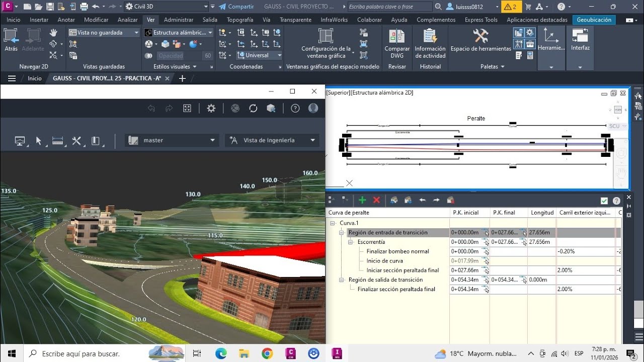Click the -0.20% Finalizar bombeo cell
Image resolution: width=644 pixels, height=362 pixels.
(586, 251)
